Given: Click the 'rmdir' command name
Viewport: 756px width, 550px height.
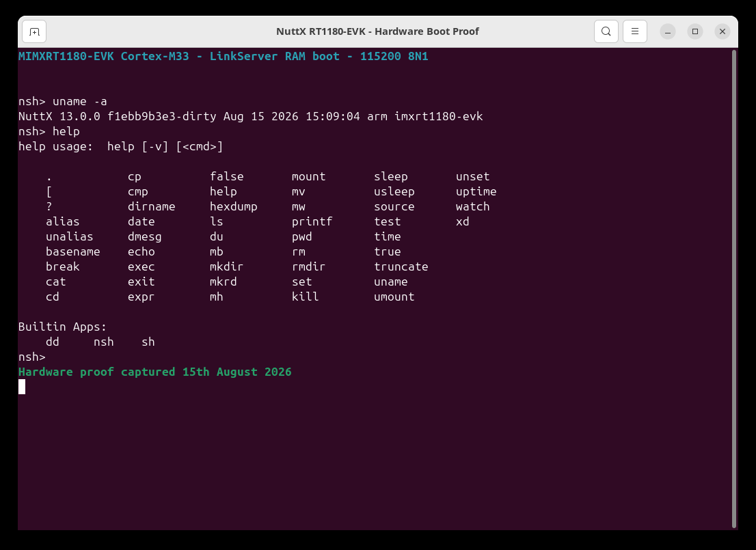Looking at the screenshot, I should [308, 266].
